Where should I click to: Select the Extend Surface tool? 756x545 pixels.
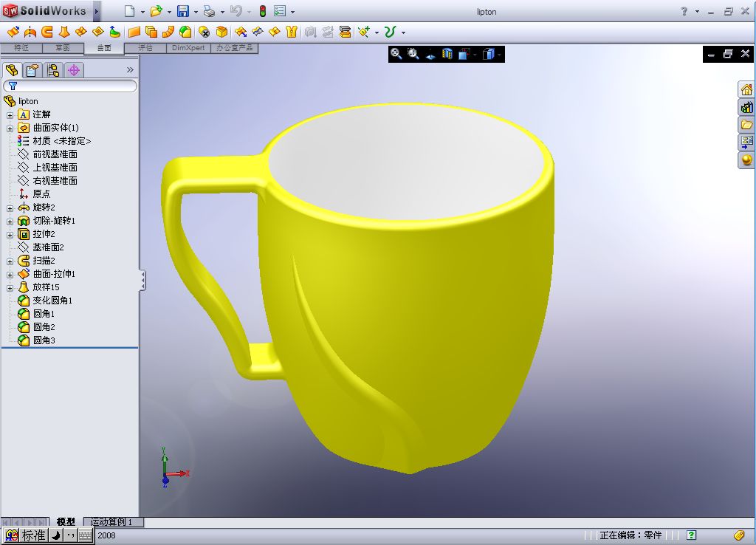click(x=241, y=32)
